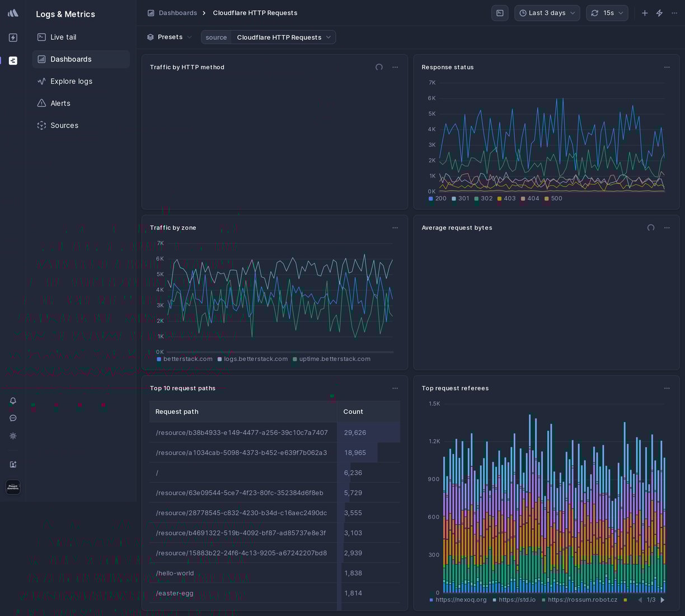This screenshot has height=616, width=685.
Task: Open Alerts from the sidebar
Action: pyautogui.click(x=60, y=103)
